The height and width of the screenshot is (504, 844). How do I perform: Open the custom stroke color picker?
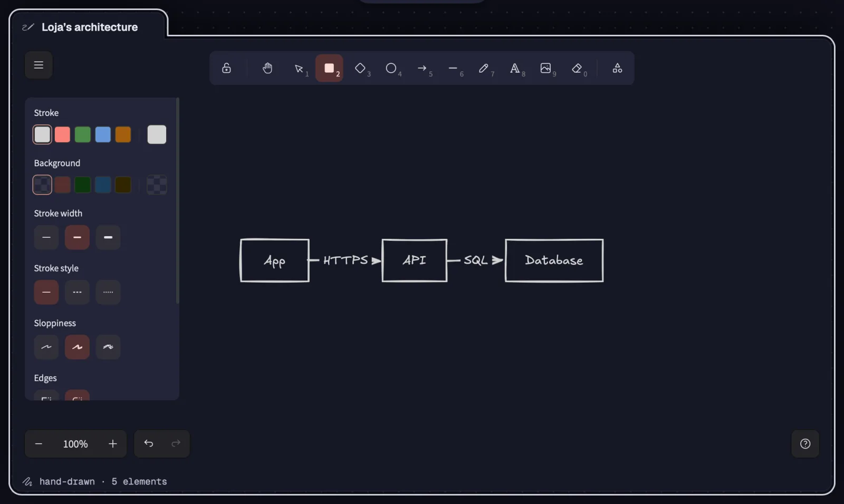[x=157, y=134]
